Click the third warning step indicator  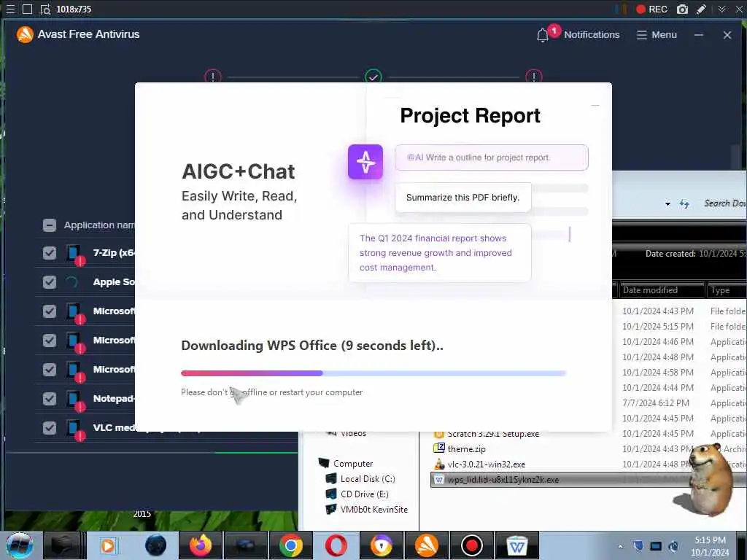533,76
